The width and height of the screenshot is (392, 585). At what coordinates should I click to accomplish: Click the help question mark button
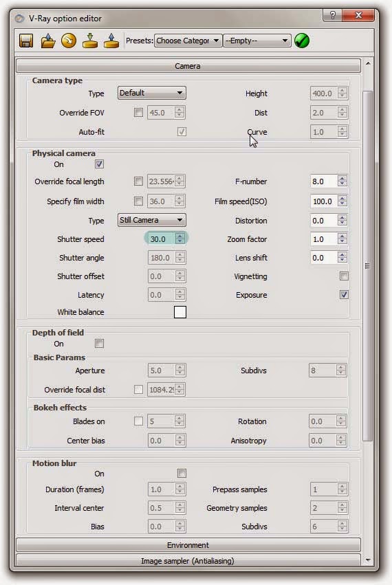pyautogui.click(x=333, y=15)
